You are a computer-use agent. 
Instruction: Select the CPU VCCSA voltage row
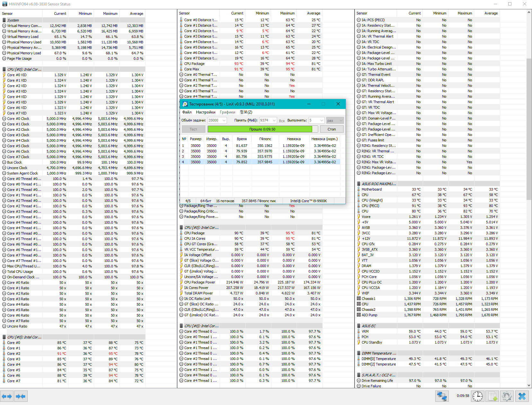point(428,288)
